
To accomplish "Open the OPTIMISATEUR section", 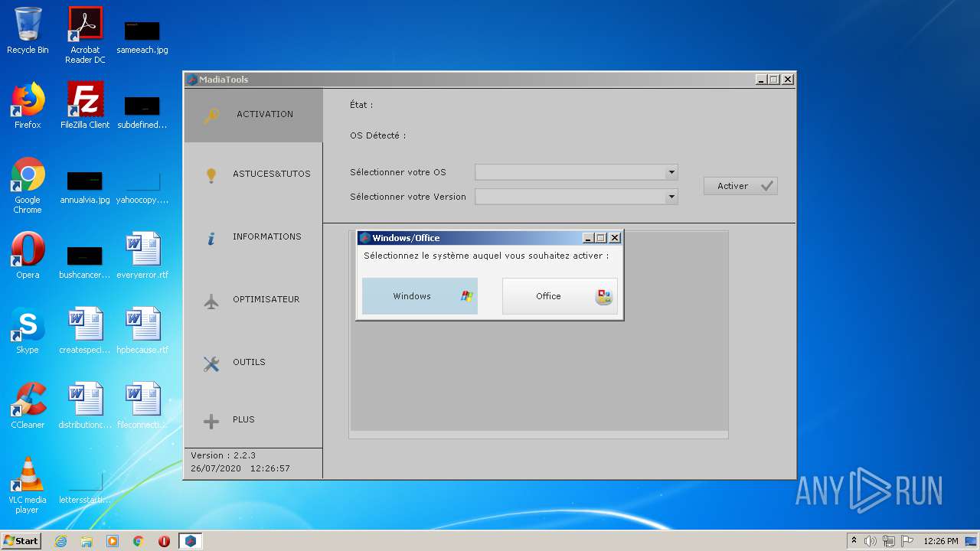I will coord(253,300).
